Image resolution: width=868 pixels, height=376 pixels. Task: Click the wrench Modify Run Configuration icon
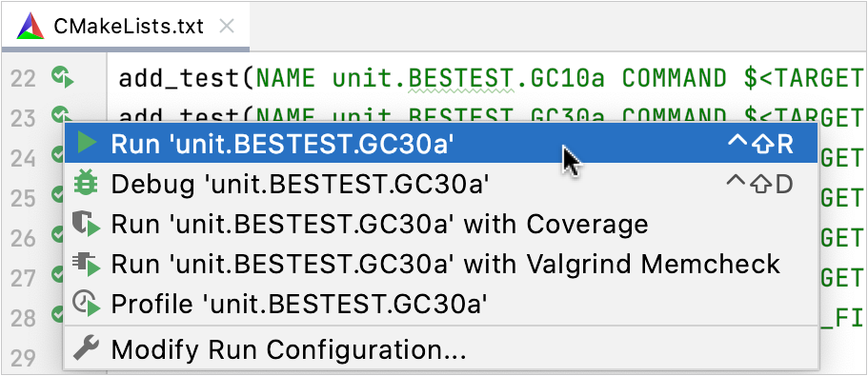(86, 348)
